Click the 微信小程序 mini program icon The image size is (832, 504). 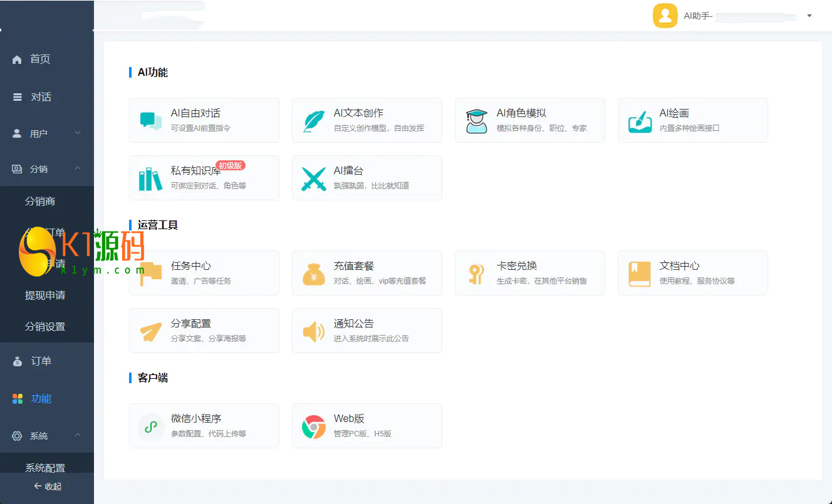point(150,426)
